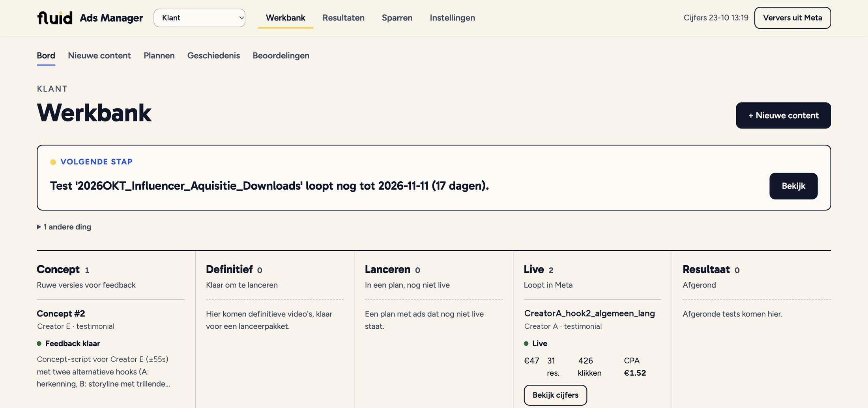Open the Klant dropdown selector
This screenshot has height=408, width=868.
[x=199, y=18]
